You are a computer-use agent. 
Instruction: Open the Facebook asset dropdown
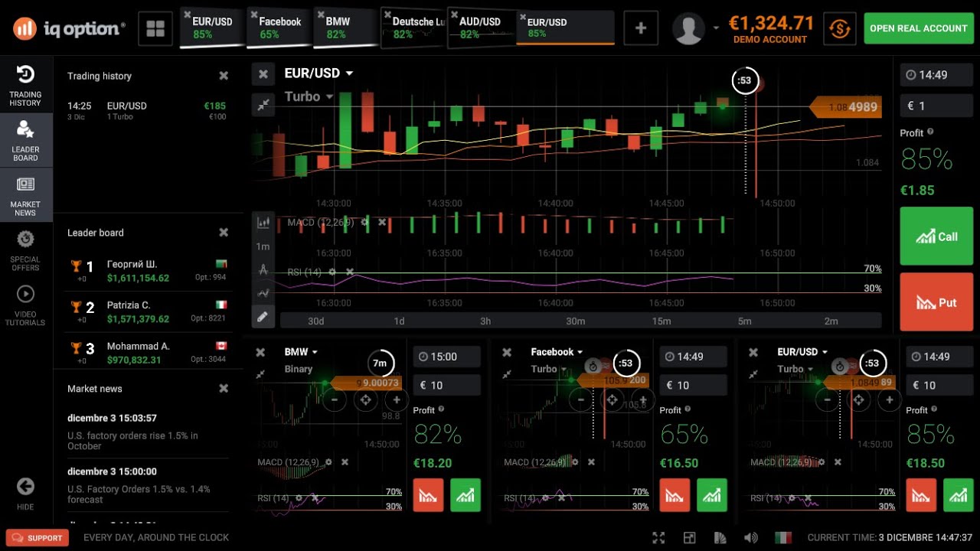point(557,352)
